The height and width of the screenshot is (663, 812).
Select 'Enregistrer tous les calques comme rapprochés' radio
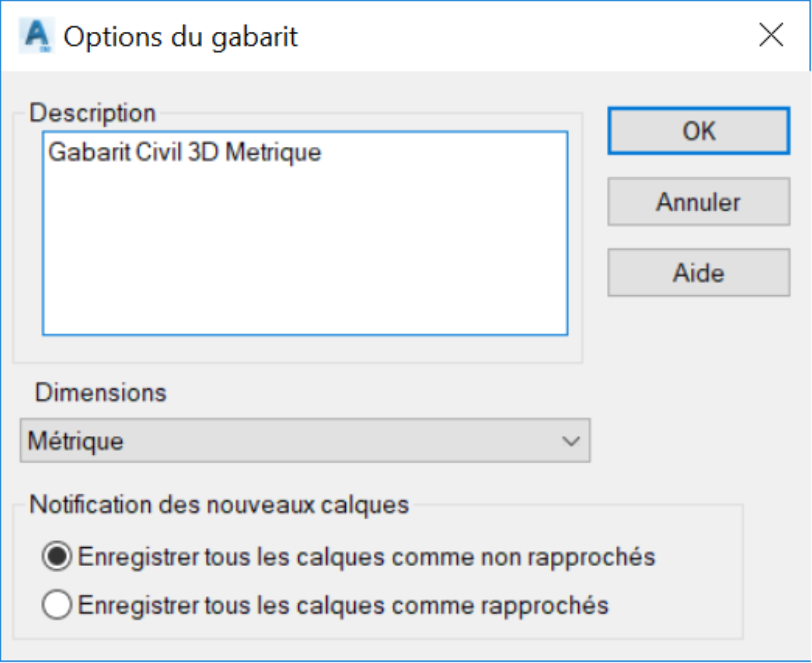(57, 605)
